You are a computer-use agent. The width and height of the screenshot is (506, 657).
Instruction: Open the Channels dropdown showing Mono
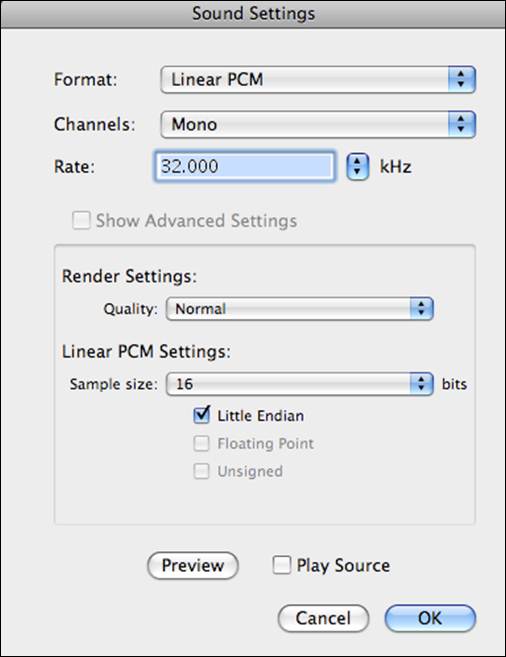click(x=318, y=124)
